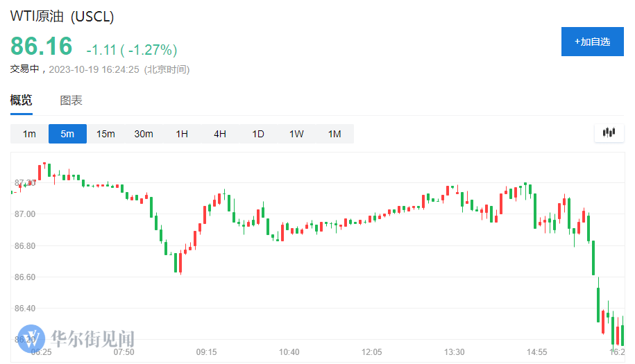Pick the 4H chart interval

(x=220, y=134)
